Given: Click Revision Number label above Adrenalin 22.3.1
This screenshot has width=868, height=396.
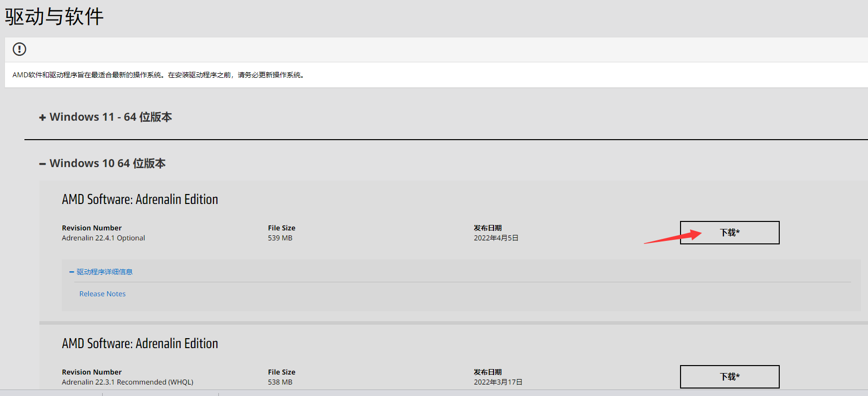Looking at the screenshot, I should 92,372.
